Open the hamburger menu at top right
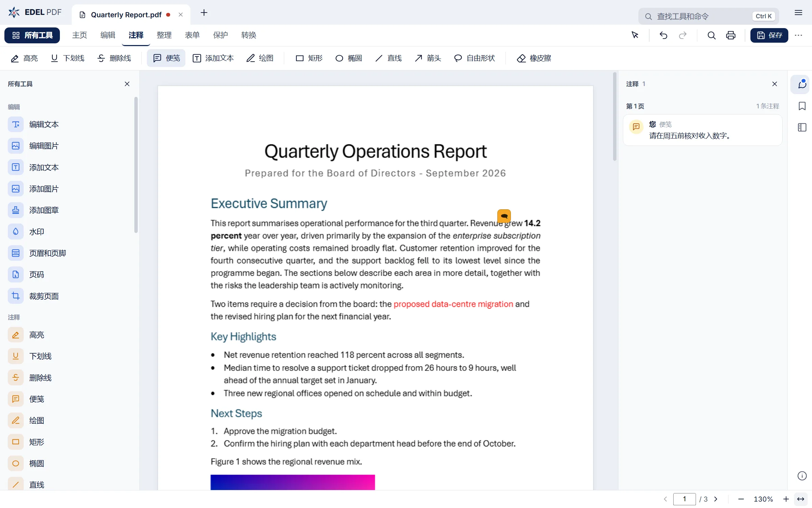The image size is (812, 508). click(798, 13)
